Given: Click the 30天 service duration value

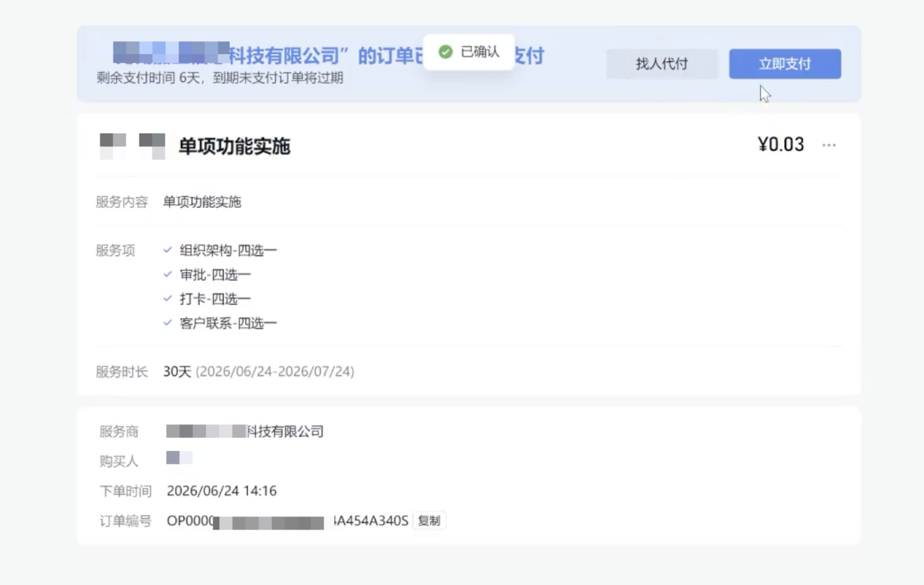Looking at the screenshot, I should click(177, 372).
